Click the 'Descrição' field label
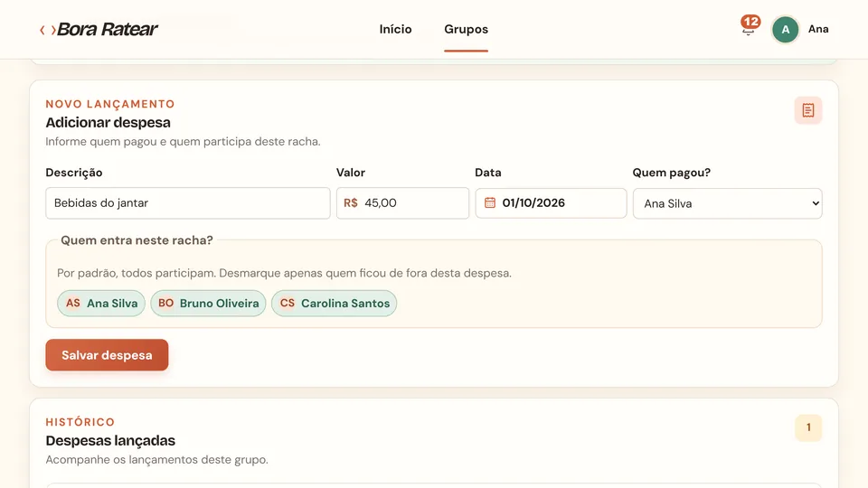This screenshot has width=868, height=488. 74,173
